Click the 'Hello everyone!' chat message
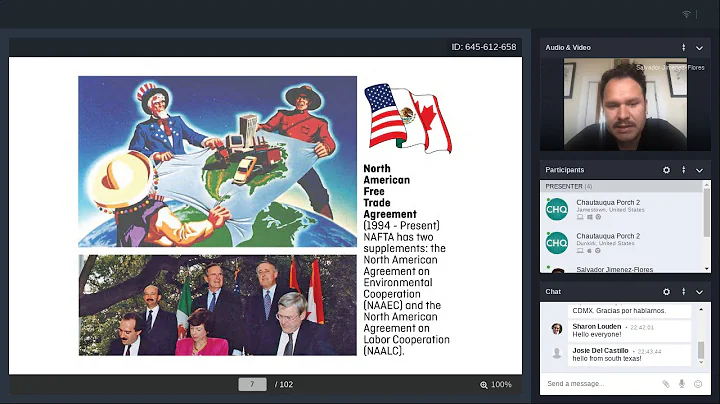 pos(596,335)
